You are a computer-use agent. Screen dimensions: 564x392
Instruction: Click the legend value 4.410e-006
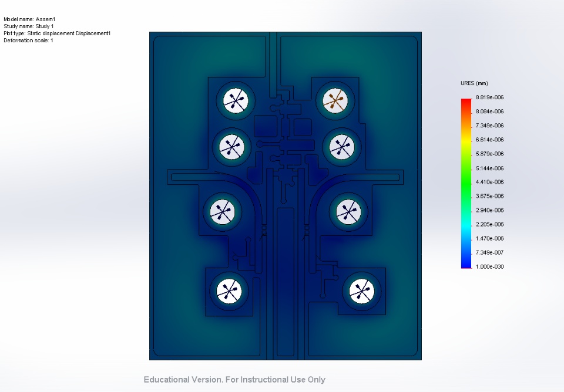point(489,182)
